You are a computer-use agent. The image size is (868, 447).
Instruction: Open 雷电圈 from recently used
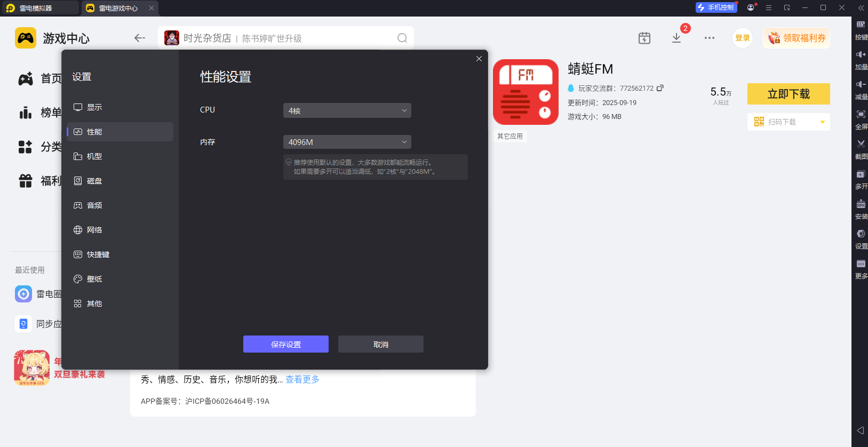coord(23,294)
